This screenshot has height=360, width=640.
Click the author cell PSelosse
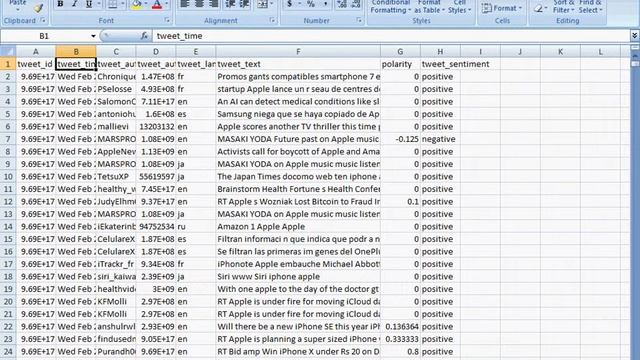point(116,89)
